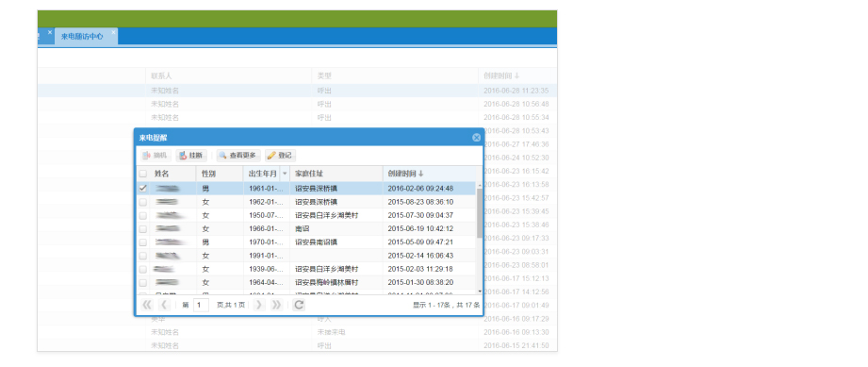Go to the next page arrow

click(x=259, y=305)
